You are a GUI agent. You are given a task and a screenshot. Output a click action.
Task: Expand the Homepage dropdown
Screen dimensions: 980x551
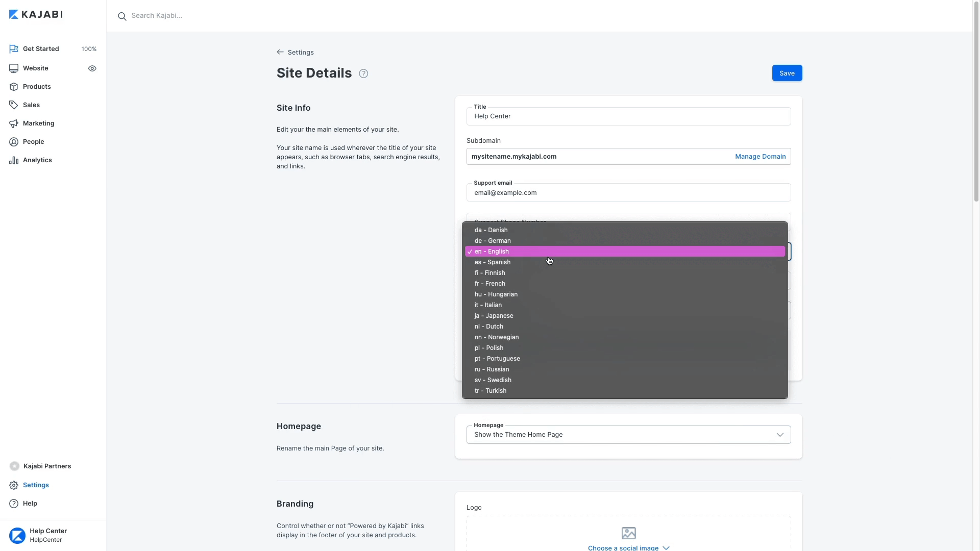tap(779, 435)
